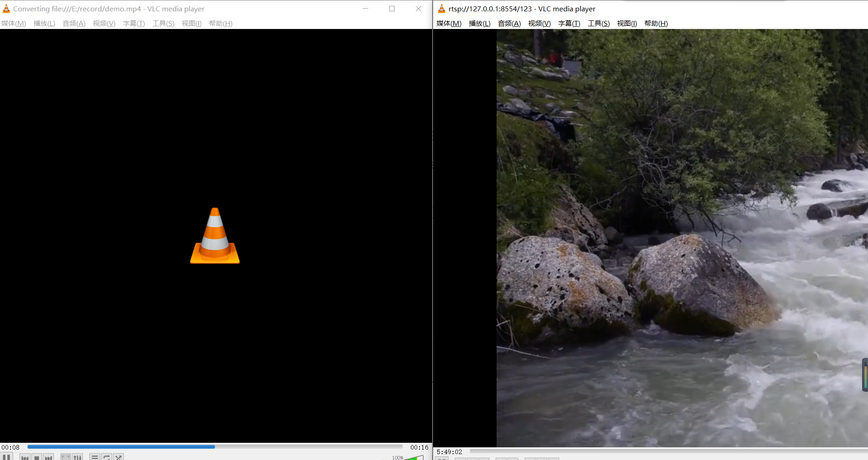The width and height of the screenshot is (868, 460).
Task: Click the VLC cone logo in the video area
Action: coord(215,236)
